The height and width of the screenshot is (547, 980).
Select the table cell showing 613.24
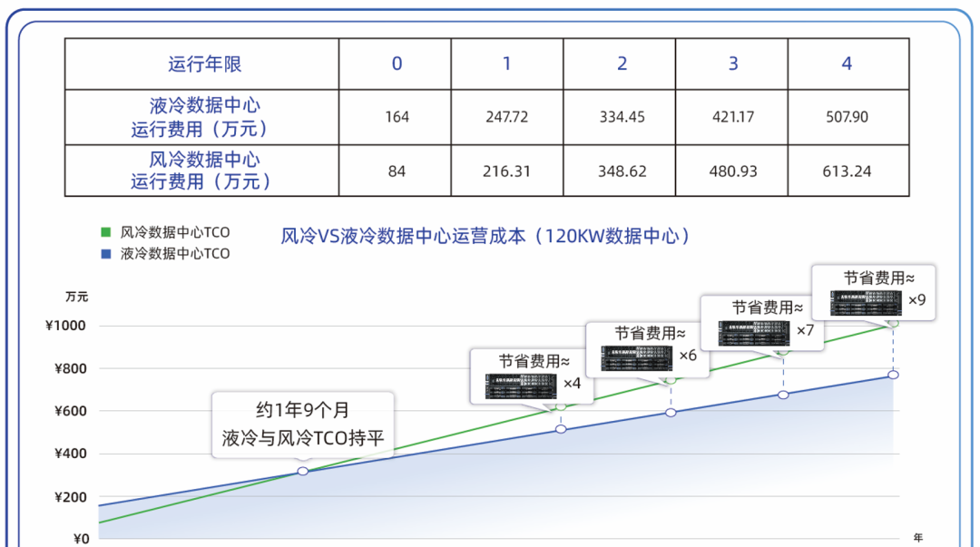click(847, 171)
